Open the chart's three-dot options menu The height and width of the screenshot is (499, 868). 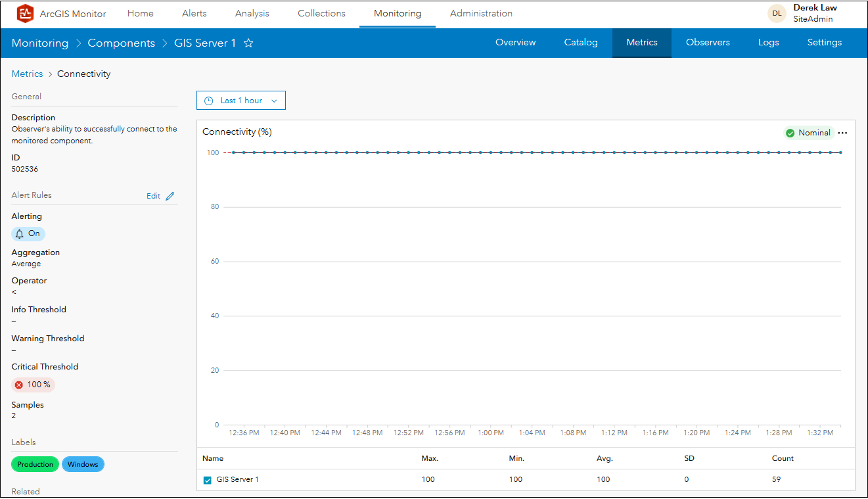coord(842,133)
